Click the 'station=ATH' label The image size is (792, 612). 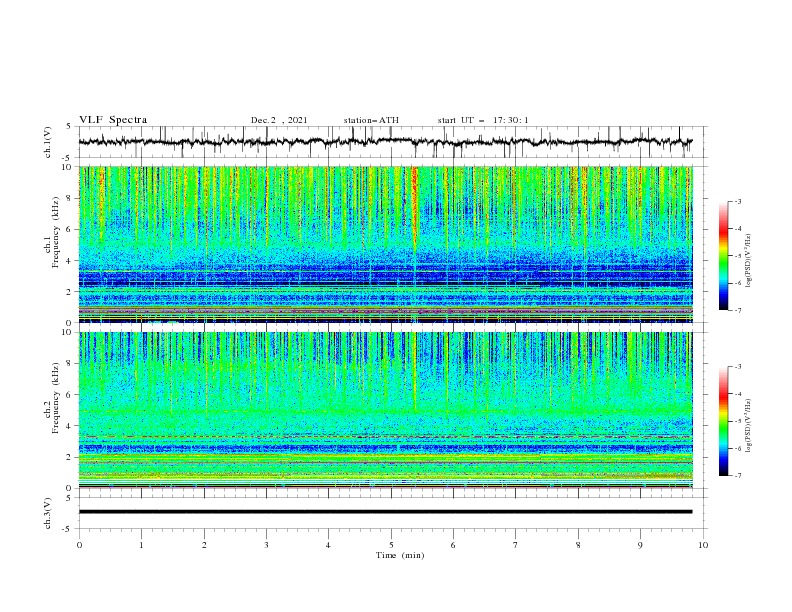[x=371, y=120]
